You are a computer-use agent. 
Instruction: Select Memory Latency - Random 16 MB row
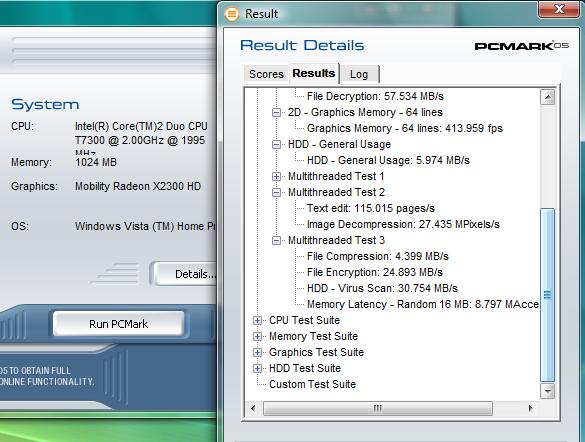tap(422, 304)
